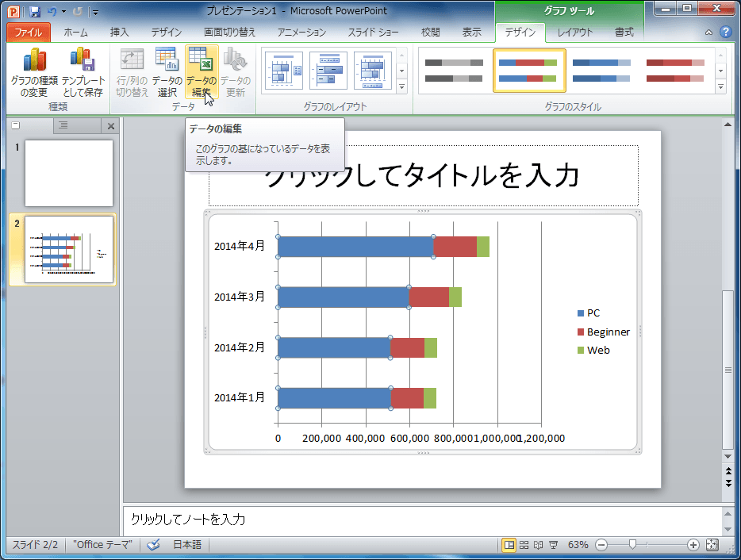Choose the first chart layout thumbnail
Screen dimensions: 741x560
tap(283, 71)
